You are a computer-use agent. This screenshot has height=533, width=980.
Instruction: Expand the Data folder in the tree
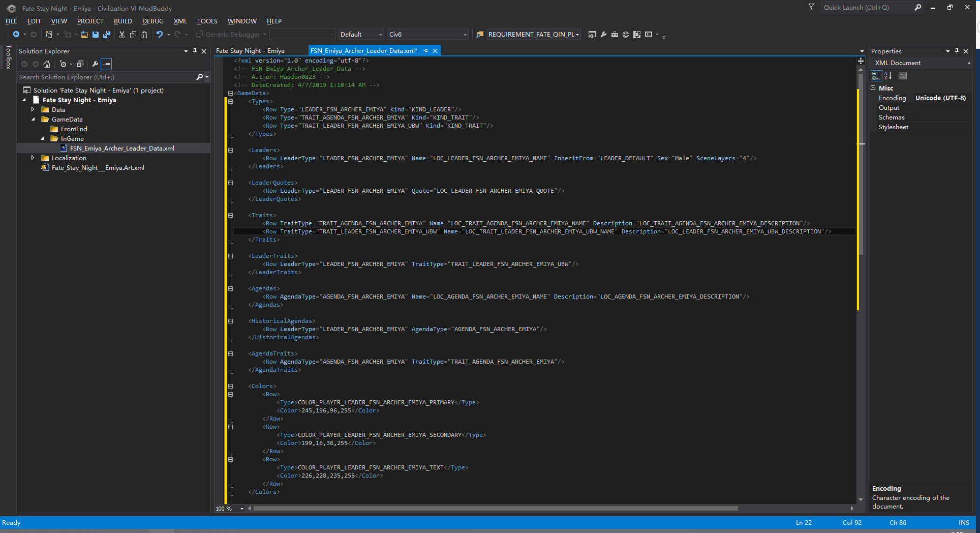pos(34,110)
